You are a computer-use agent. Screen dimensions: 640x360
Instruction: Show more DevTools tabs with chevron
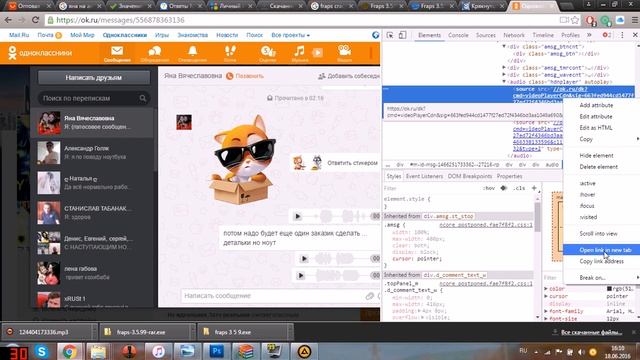click(x=589, y=35)
